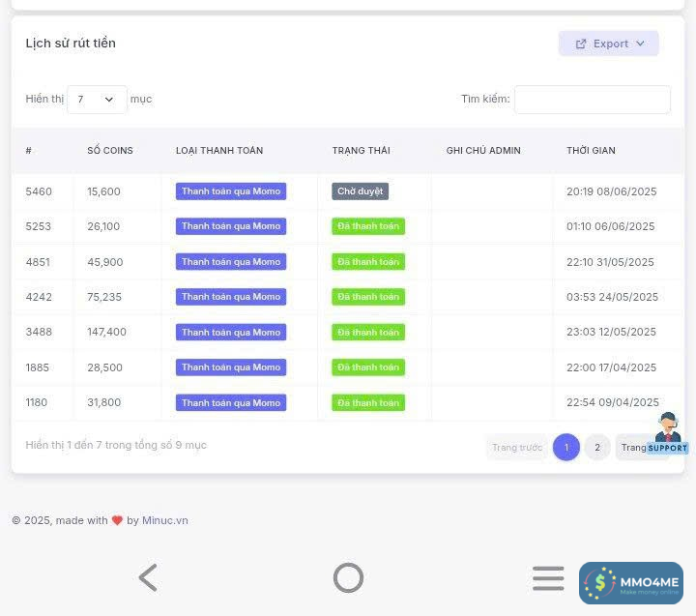Tap the Android recent apps icon
The height and width of the screenshot is (616, 696).
click(x=548, y=578)
